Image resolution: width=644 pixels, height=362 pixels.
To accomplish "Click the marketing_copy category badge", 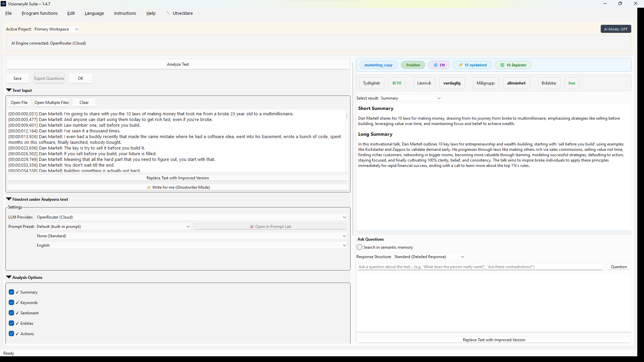I will (378, 65).
